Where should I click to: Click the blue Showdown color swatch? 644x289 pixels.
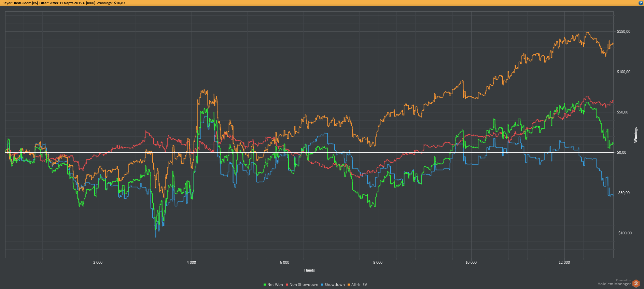tap(322, 285)
